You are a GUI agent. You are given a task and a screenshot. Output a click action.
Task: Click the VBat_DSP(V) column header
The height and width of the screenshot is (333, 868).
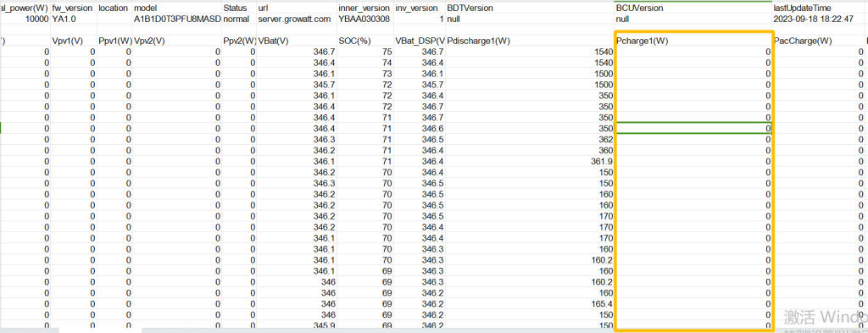pyautogui.click(x=420, y=41)
